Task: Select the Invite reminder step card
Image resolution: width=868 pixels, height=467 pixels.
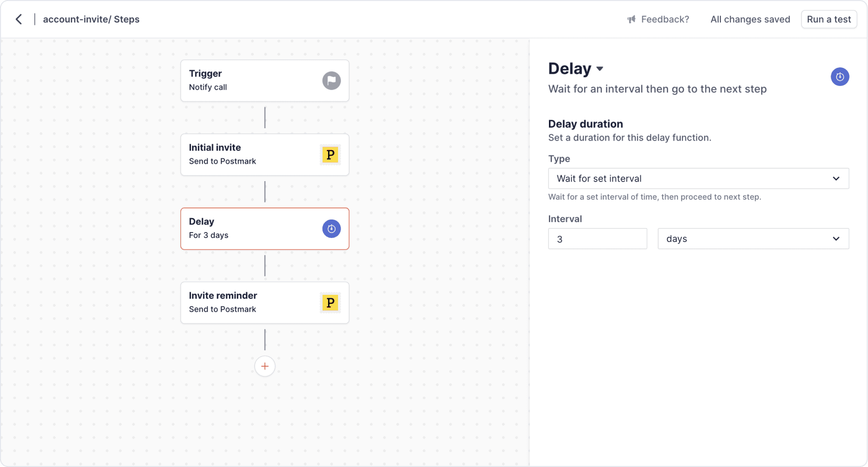Action: coord(249,303)
